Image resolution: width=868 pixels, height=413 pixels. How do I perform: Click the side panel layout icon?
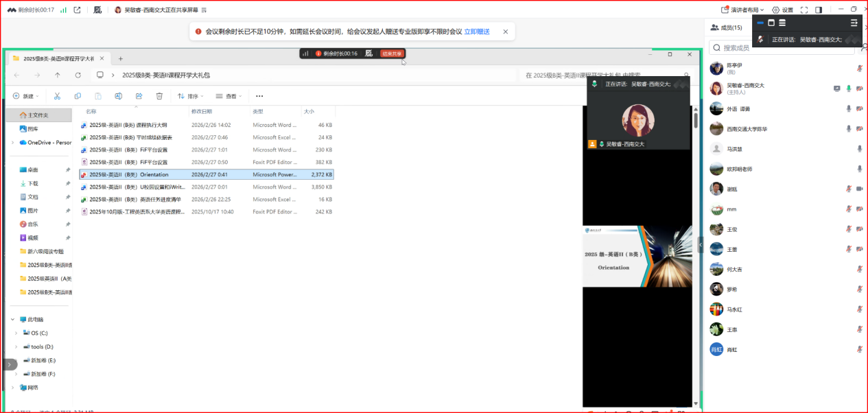tap(819, 10)
